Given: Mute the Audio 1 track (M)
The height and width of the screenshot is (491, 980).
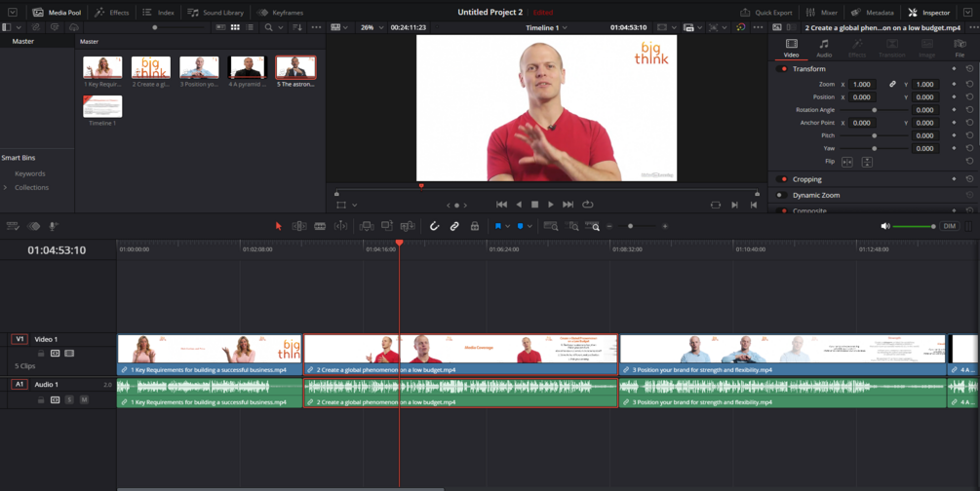Looking at the screenshot, I should (84, 399).
